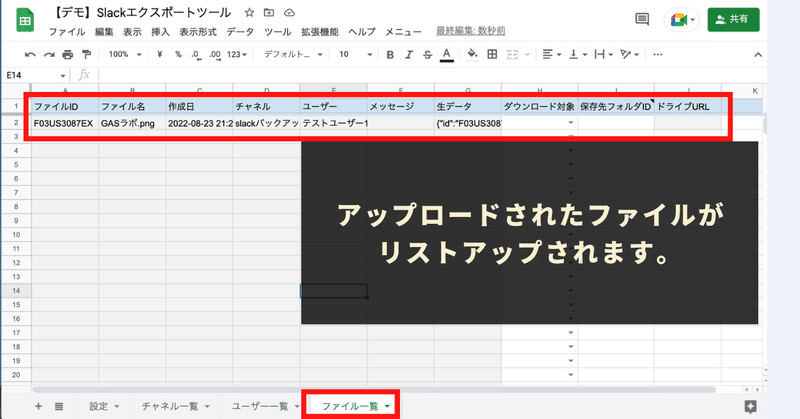The width and height of the screenshot is (800, 419).
Task: Toggle strikethrough formatting
Action: pyautogui.click(x=428, y=54)
